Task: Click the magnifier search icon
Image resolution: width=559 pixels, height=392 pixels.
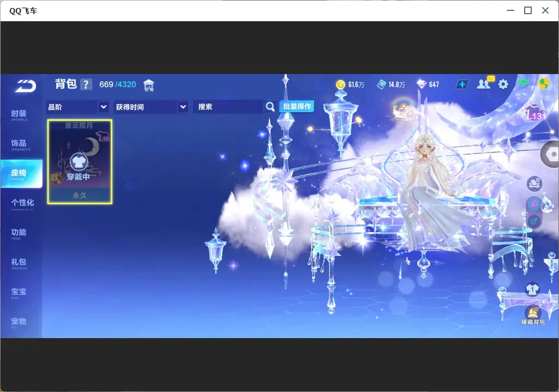Action: [270, 107]
